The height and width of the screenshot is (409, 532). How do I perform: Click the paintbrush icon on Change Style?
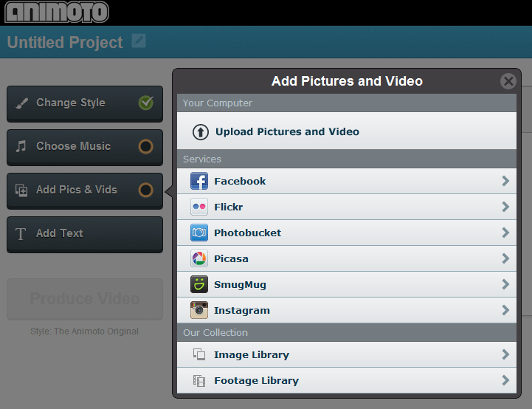(21, 103)
